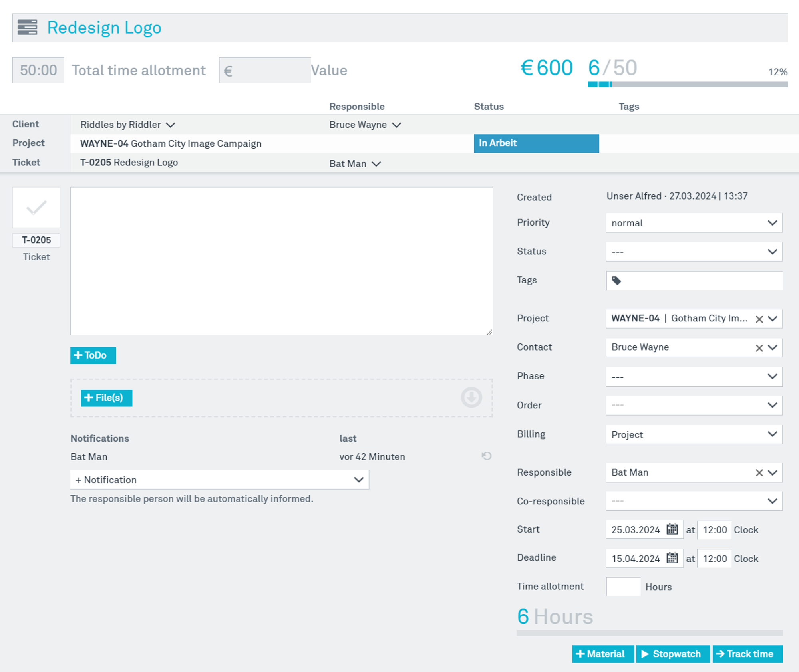
Task: Open the + Notification dropdown
Action: [219, 480]
